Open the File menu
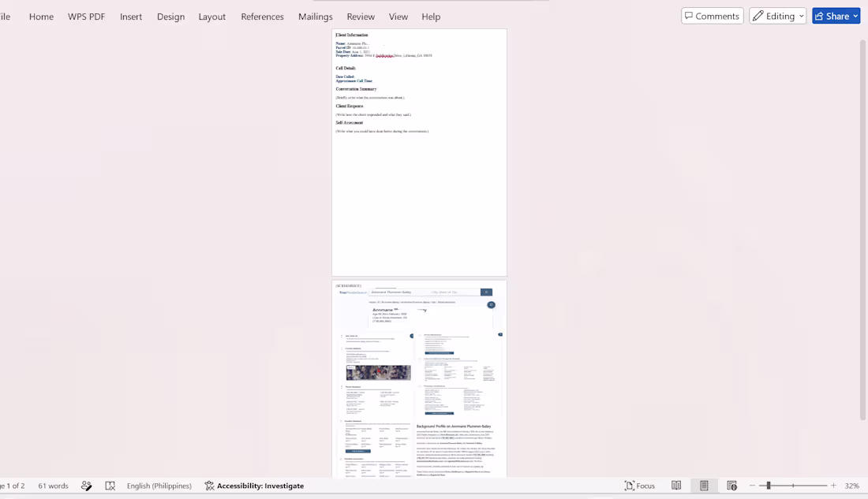Viewport: 868px width, 499px height. pos(5,17)
